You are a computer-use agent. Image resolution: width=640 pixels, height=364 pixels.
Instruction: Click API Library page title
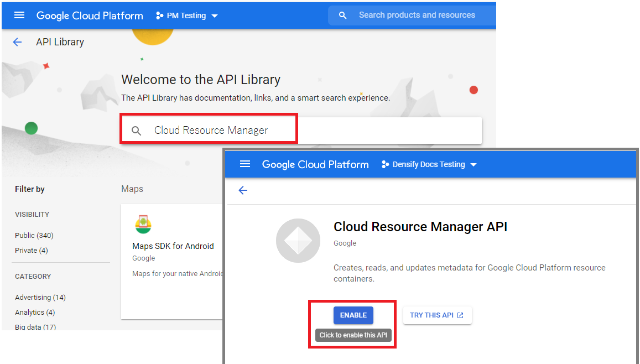[x=60, y=42]
